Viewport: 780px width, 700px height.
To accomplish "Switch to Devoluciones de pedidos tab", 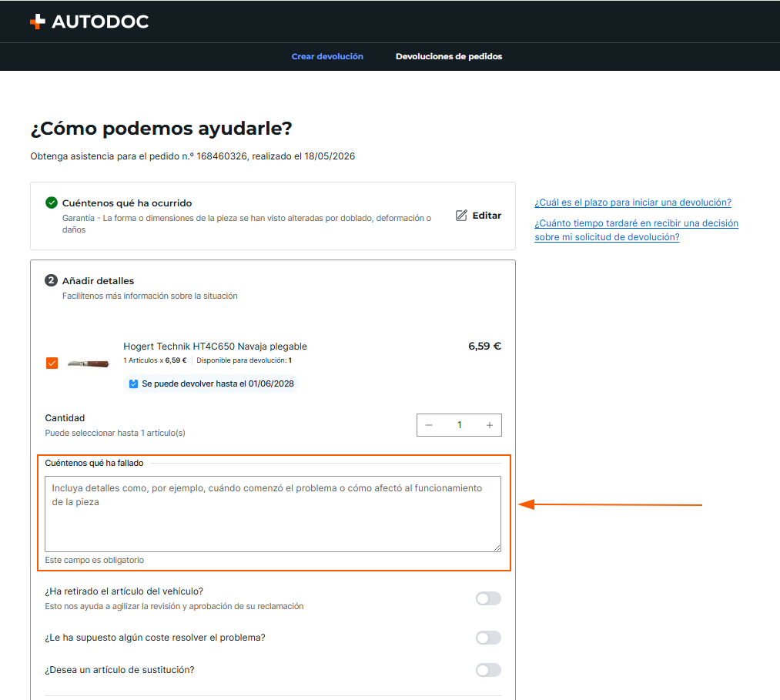I will [x=449, y=56].
